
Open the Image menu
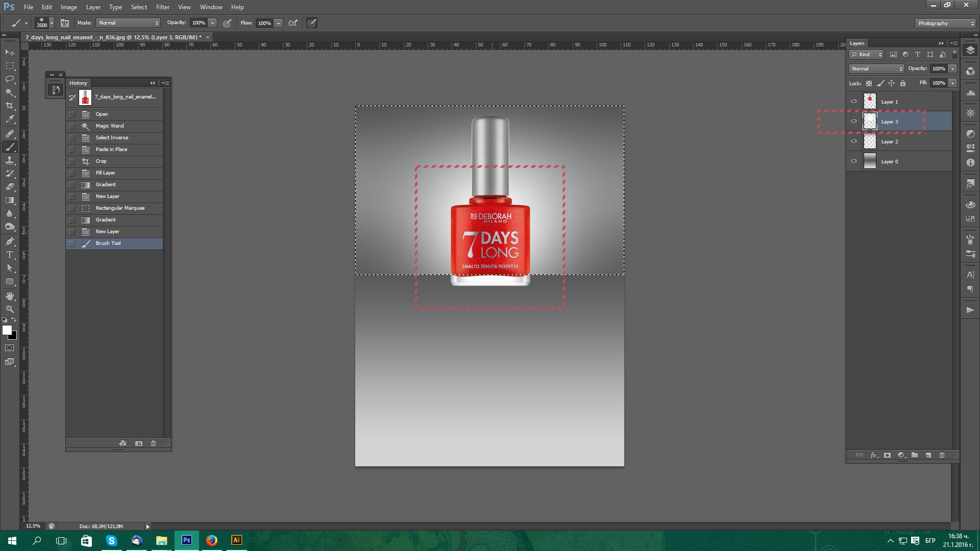click(69, 7)
